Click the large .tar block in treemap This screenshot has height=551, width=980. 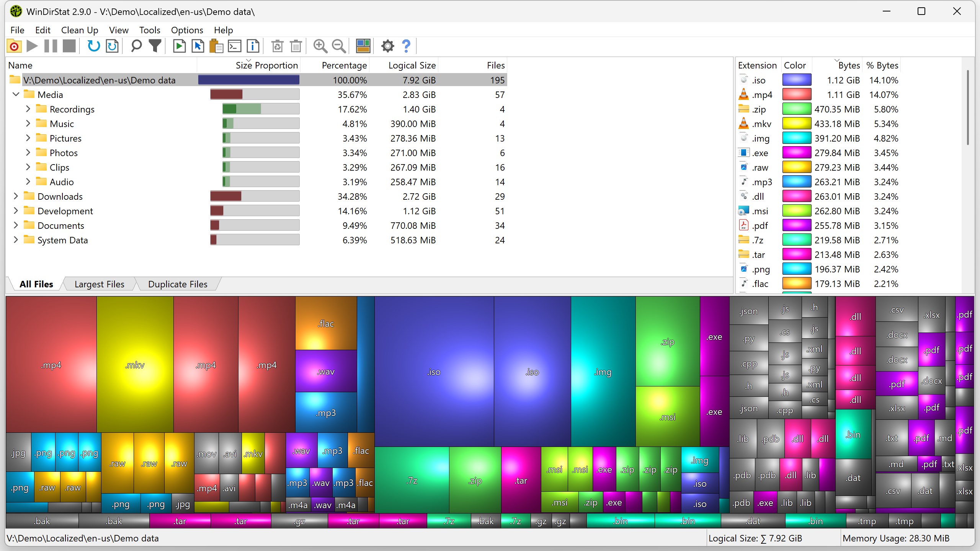tap(521, 480)
